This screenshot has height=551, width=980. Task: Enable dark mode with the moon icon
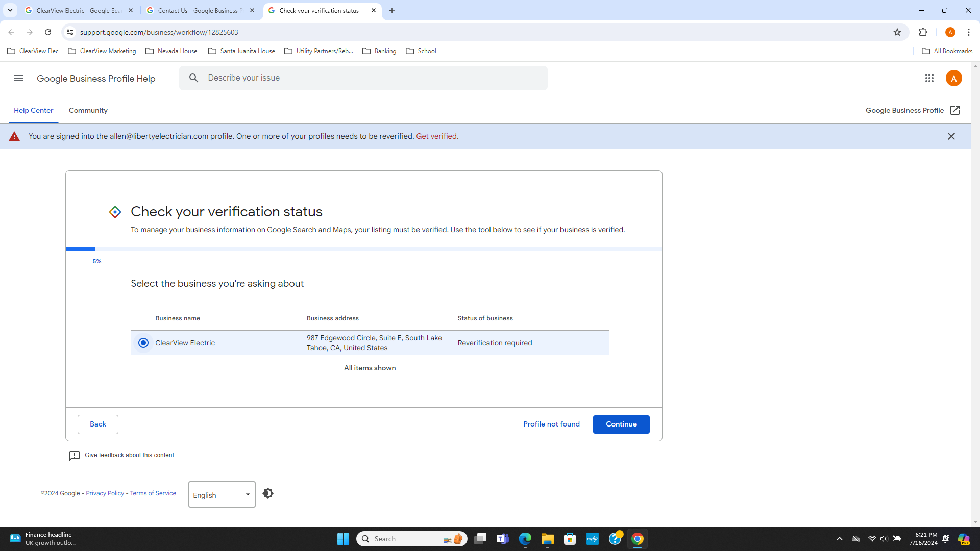pyautogui.click(x=267, y=493)
